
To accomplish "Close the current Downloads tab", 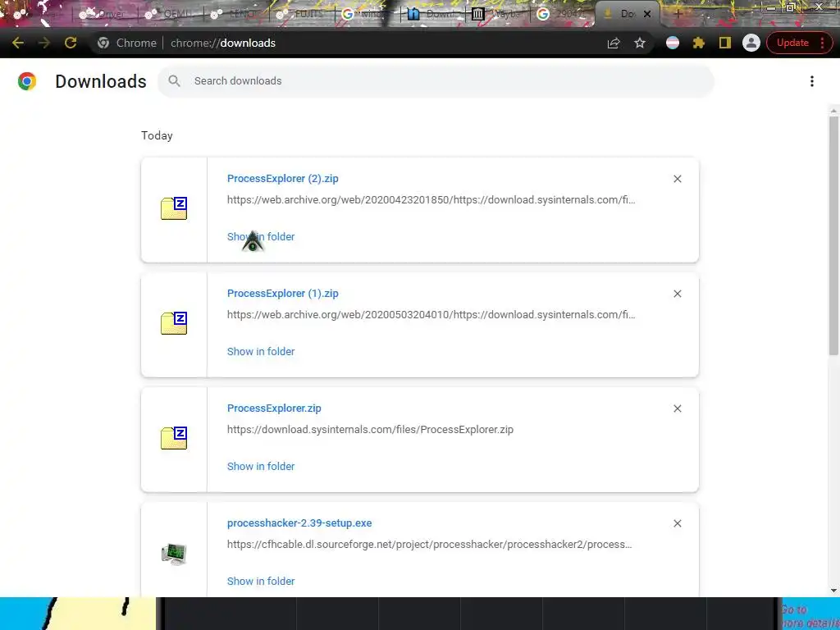I will 647,15.
